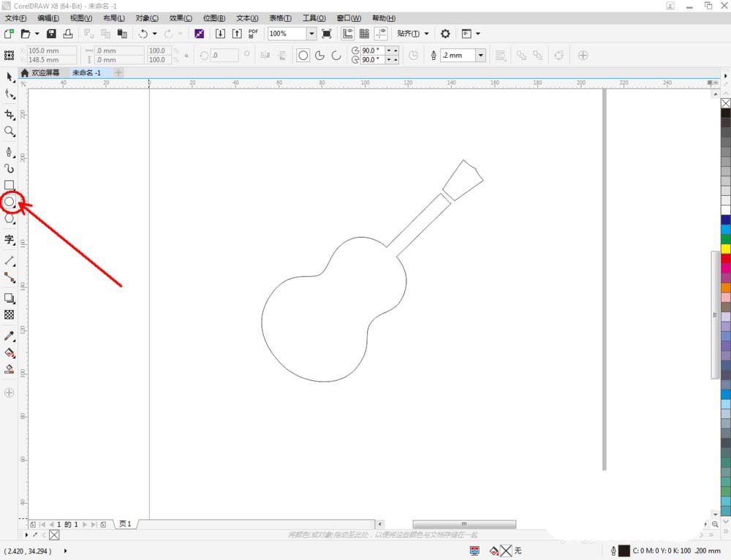
Task: Open the File menu
Action: [15, 18]
